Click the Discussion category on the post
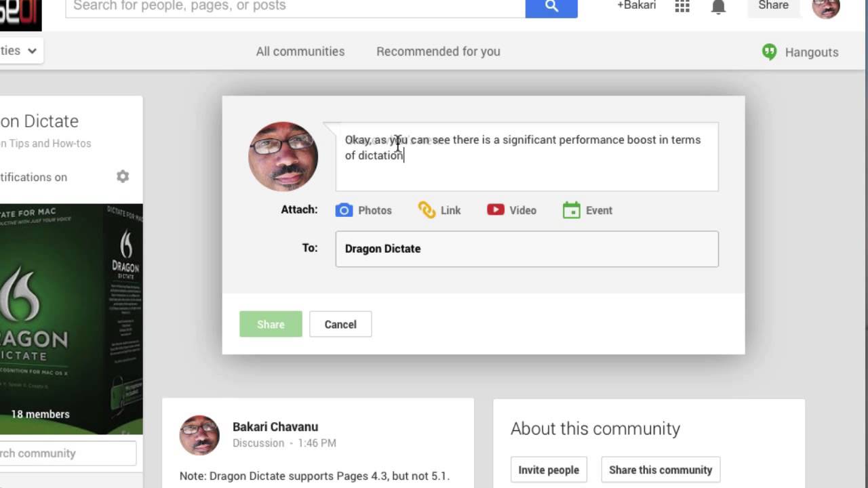 pos(258,443)
